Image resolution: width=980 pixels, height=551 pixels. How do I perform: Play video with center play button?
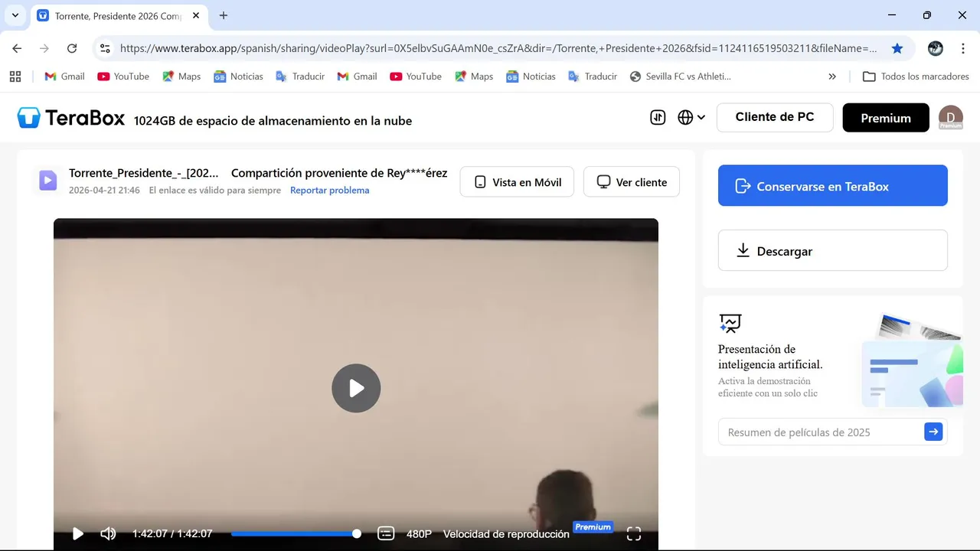(x=356, y=388)
